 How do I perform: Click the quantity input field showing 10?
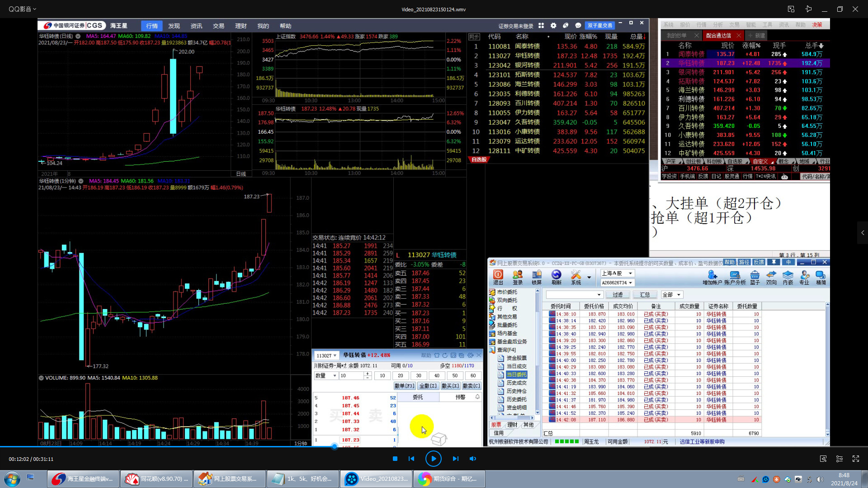(x=351, y=376)
